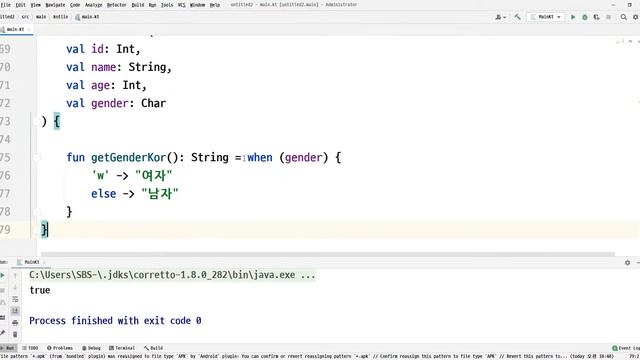Rerun MainKt from the Run panel
This screenshot has width=640, height=360.
pyautogui.click(x=3, y=276)
